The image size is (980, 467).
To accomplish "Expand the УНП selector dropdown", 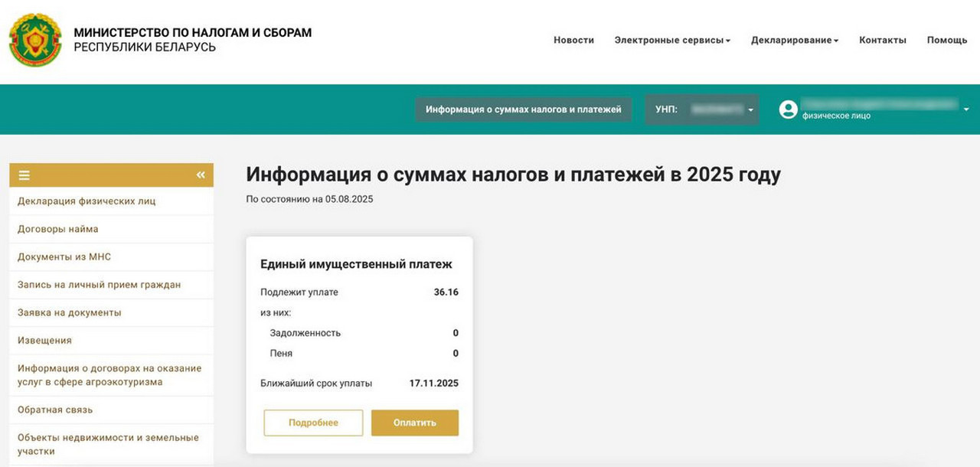I will tap(750, 110).
